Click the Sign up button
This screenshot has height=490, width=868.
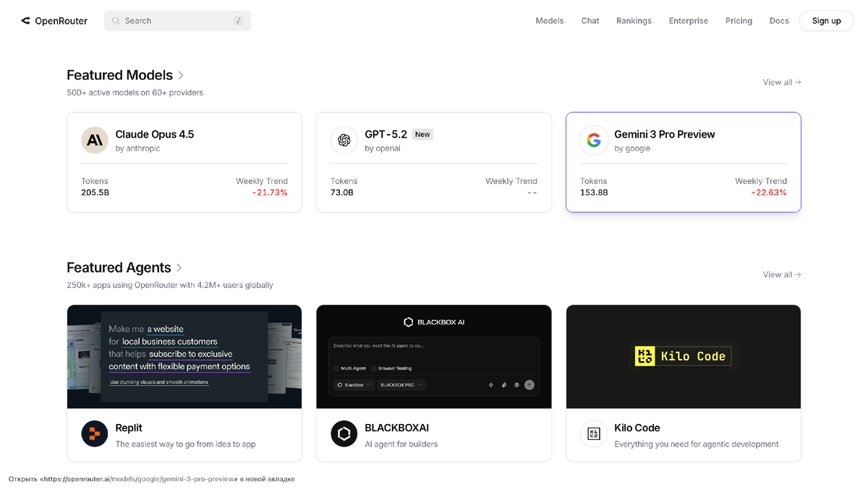click(x=826, y=21)
